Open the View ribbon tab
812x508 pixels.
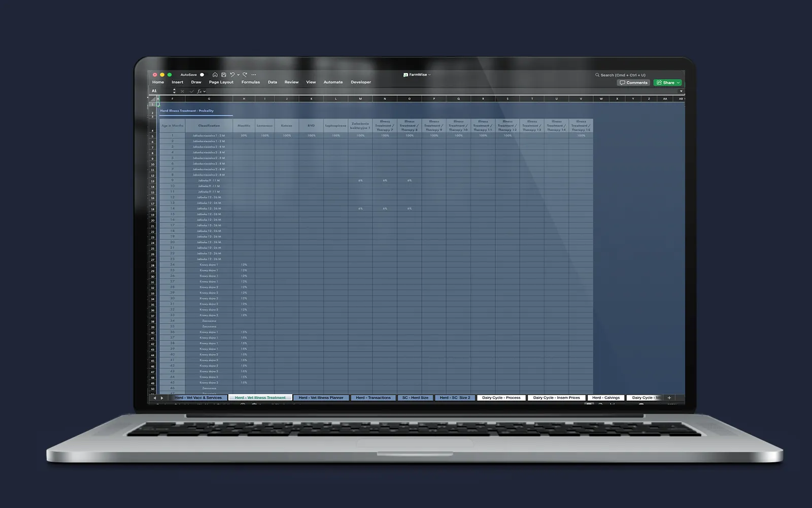[311, 82]
